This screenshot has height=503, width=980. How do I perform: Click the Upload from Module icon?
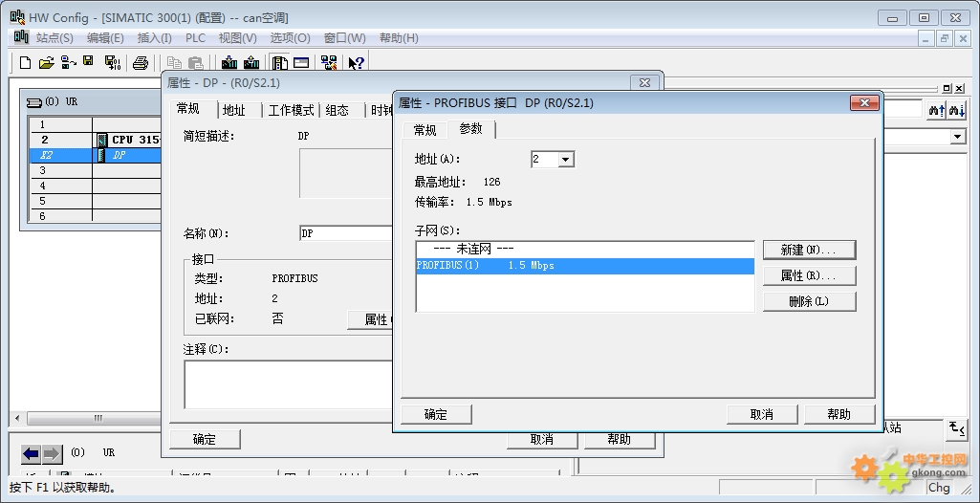click(251, 63)
